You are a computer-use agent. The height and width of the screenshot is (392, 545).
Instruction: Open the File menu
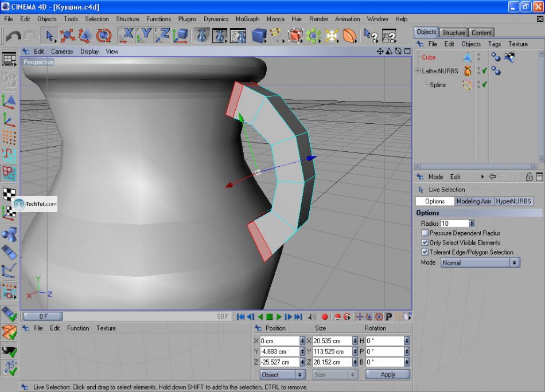9,19
